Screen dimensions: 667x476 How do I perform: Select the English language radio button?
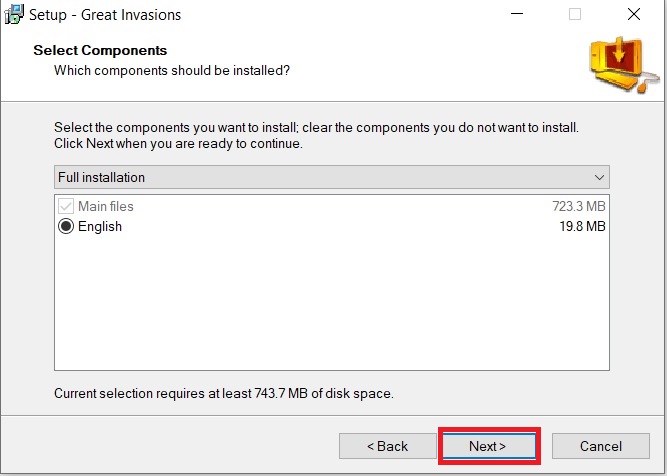click(x=66, y=226)
